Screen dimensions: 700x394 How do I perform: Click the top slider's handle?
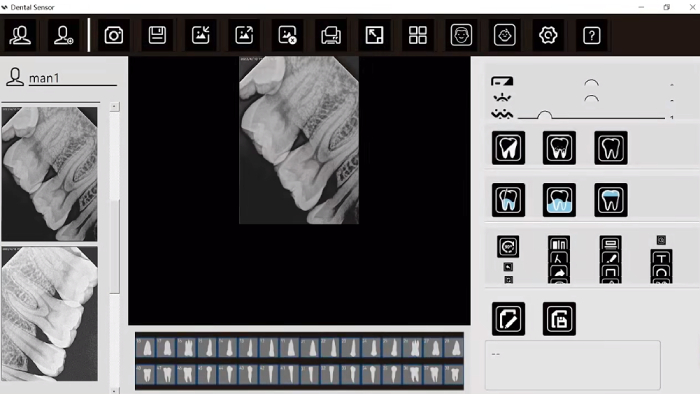pos(591,83)
